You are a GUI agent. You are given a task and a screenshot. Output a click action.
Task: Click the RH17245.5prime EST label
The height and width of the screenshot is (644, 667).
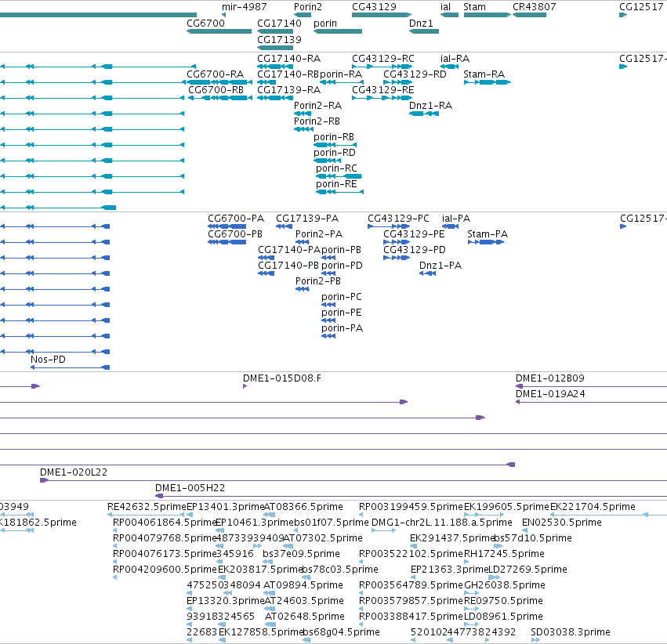[x=504, y=554]
